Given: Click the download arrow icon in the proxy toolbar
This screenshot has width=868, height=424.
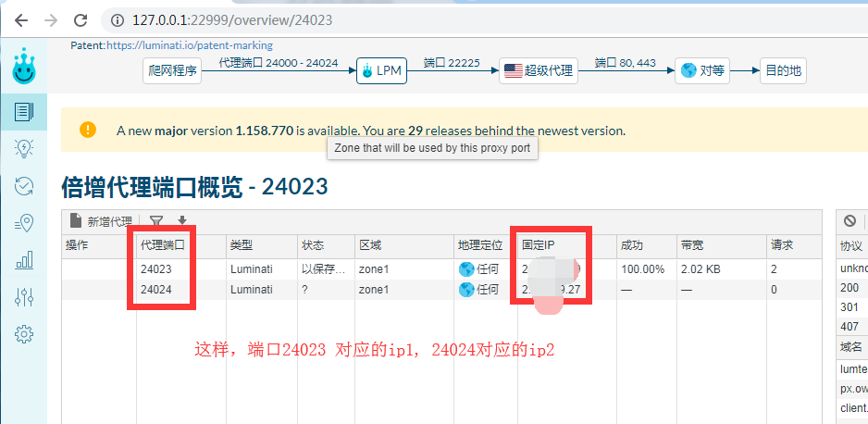Looking at the screenshot, I should click(182, 221).
